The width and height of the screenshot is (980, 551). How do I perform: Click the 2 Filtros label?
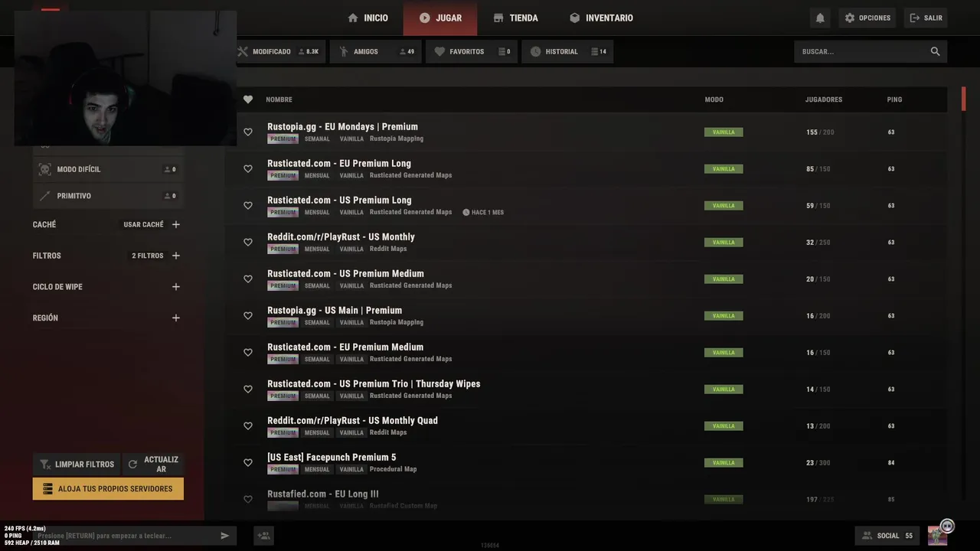tap(148, 256)
